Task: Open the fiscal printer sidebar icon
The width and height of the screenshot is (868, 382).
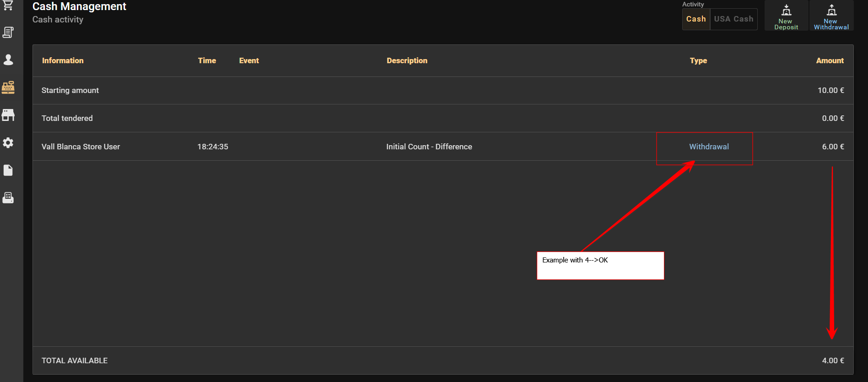Action: (x=8, y=197)
